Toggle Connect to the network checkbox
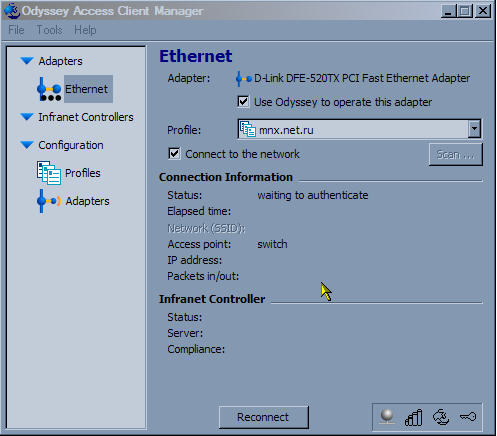497x436 pixels. point(174,154)
